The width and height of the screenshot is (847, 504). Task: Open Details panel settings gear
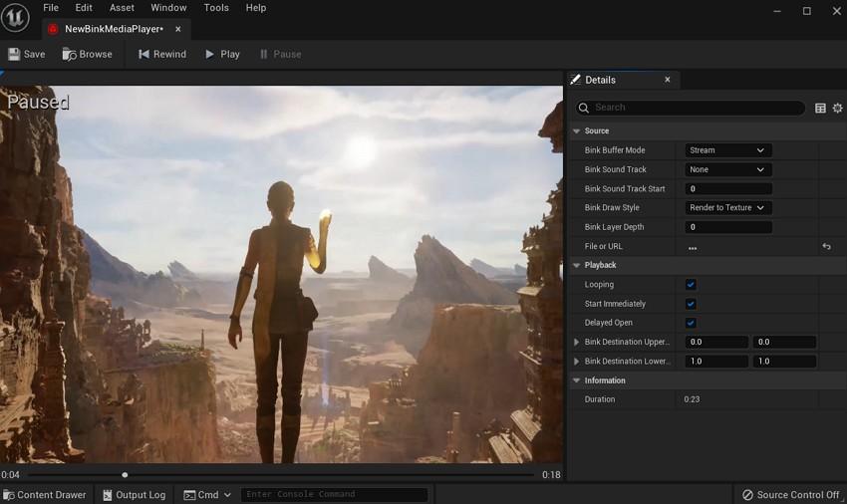coord(837,108)
